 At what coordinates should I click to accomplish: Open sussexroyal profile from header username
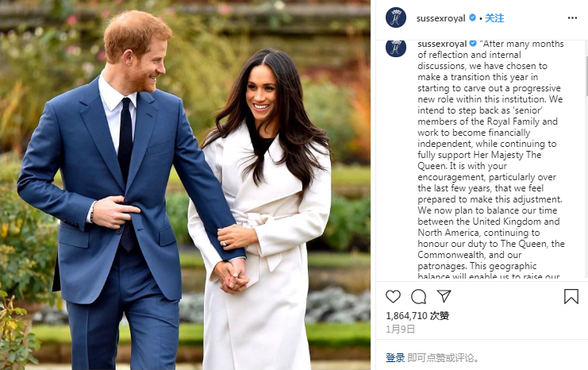[440, 18]
